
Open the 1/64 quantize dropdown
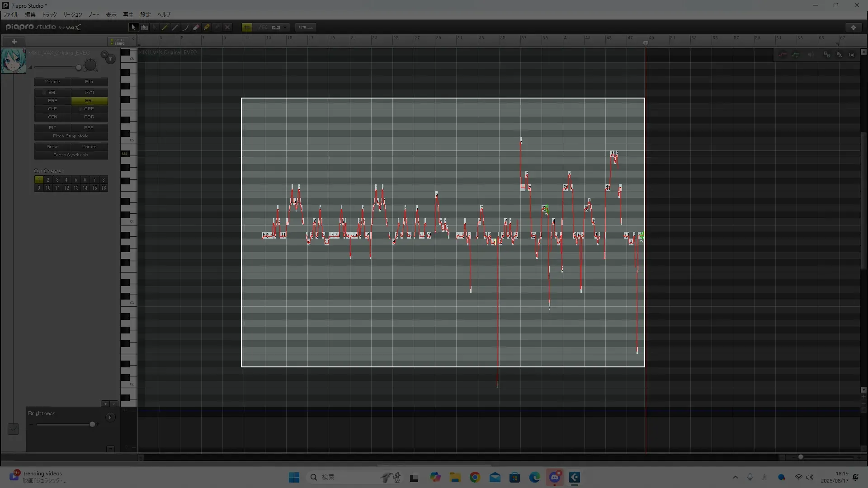(x=285, y=27)
